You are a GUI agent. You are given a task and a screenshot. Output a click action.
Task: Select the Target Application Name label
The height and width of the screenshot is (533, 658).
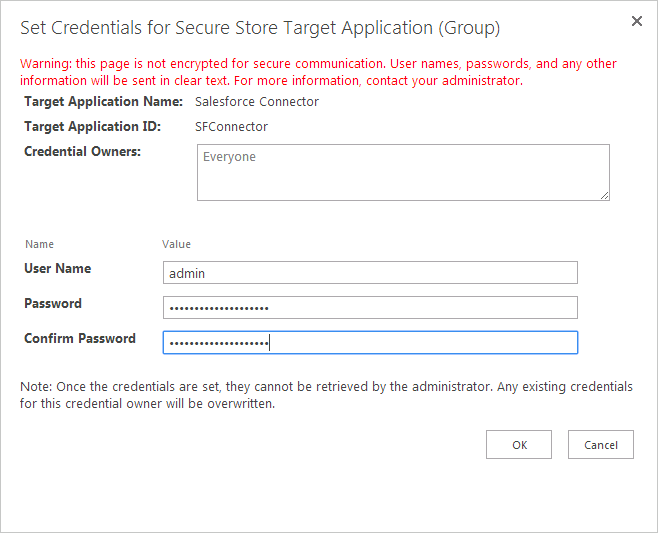click(x=103, y=101)
